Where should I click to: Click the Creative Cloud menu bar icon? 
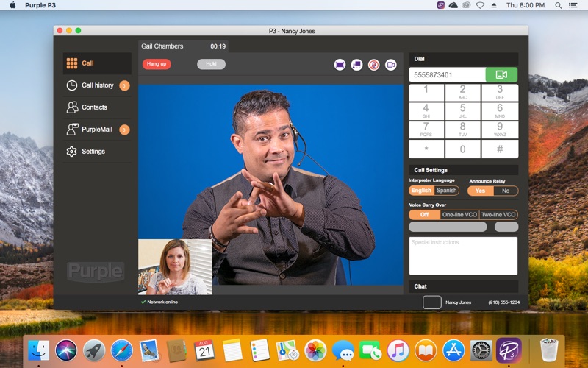coord(466,5)
